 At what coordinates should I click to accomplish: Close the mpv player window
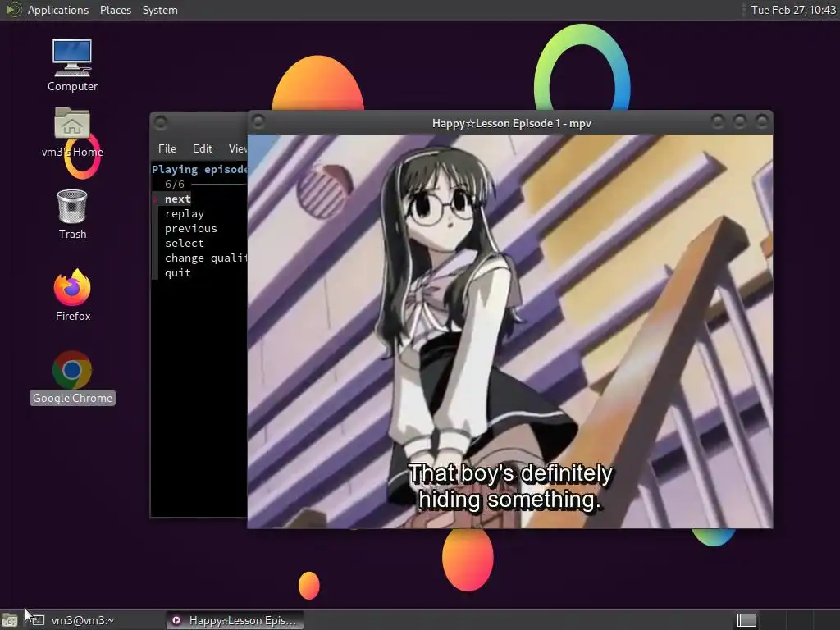pos(761,121)
